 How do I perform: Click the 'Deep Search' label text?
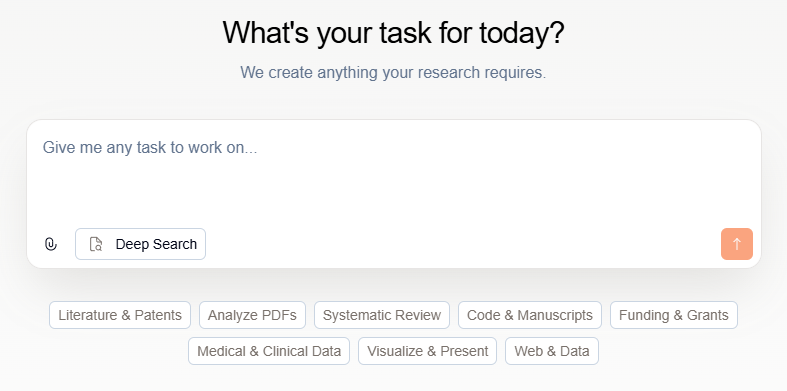[156, 244]
